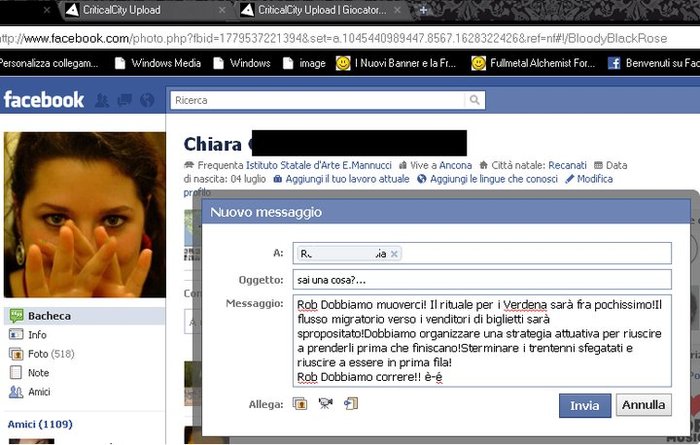Click the Benvenuti su Facebook favicon
Screen dimensions: 700x445
tap(614, 63)
